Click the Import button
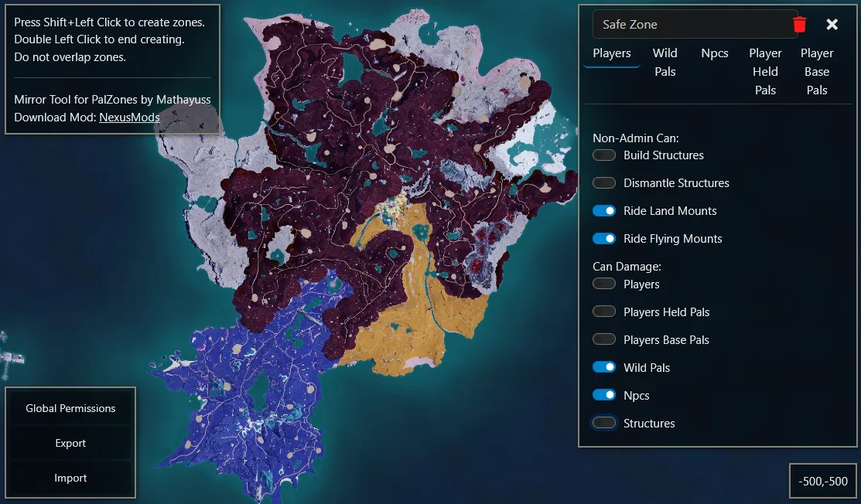 click(x=70, y=478)
